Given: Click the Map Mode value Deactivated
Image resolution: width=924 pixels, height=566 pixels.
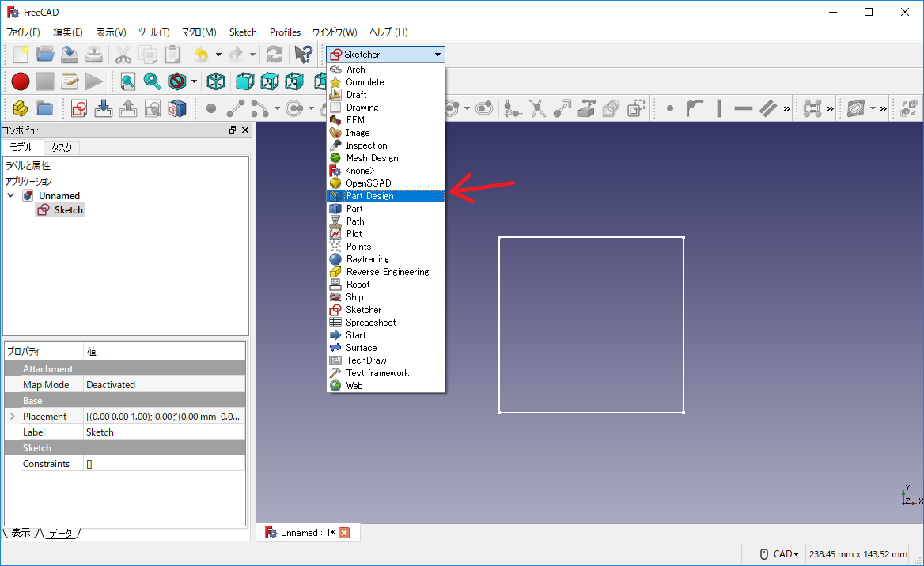Looking at the screenshot, I should coord(165,385).
